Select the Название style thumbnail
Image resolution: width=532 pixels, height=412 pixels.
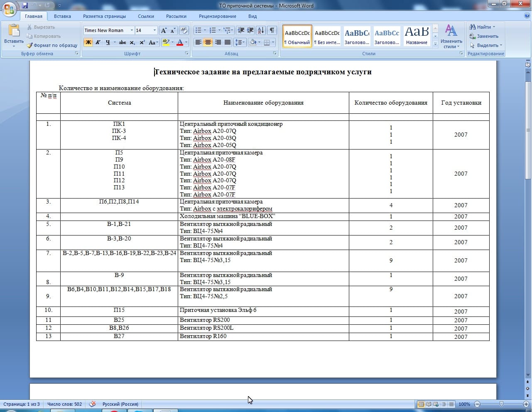pyautogui.click(x=417, y=36)
